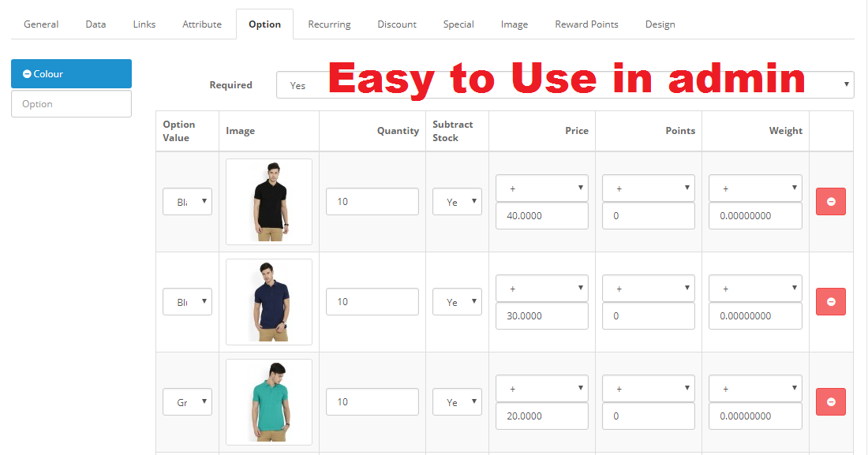Open option value dropdown in navy shirt row
868x455 pixels.
coord(187,302)
